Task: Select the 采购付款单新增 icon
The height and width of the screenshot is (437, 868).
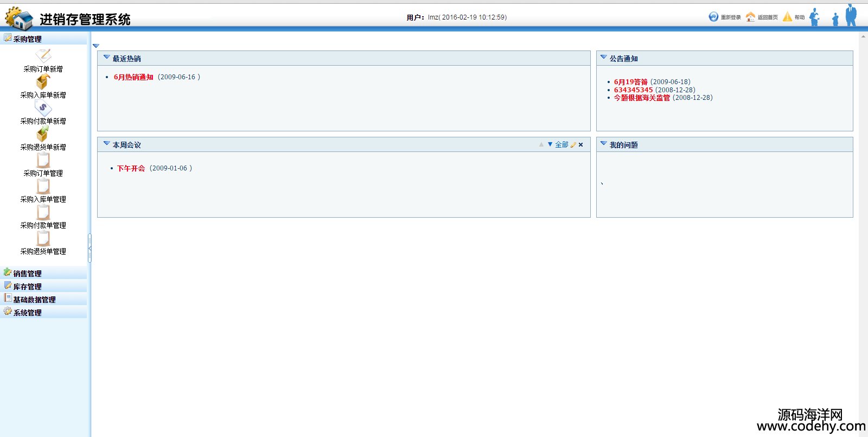Action: point(43,108)
